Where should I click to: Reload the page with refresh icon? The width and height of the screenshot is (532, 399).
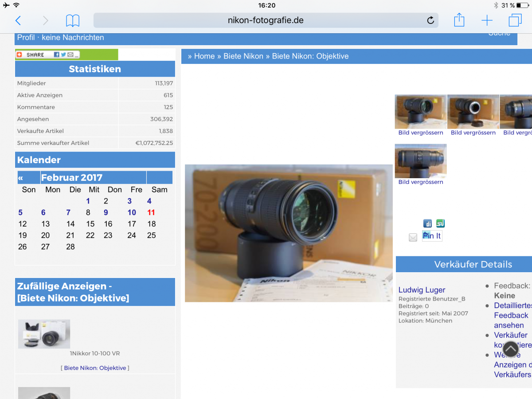click(430, 20)
